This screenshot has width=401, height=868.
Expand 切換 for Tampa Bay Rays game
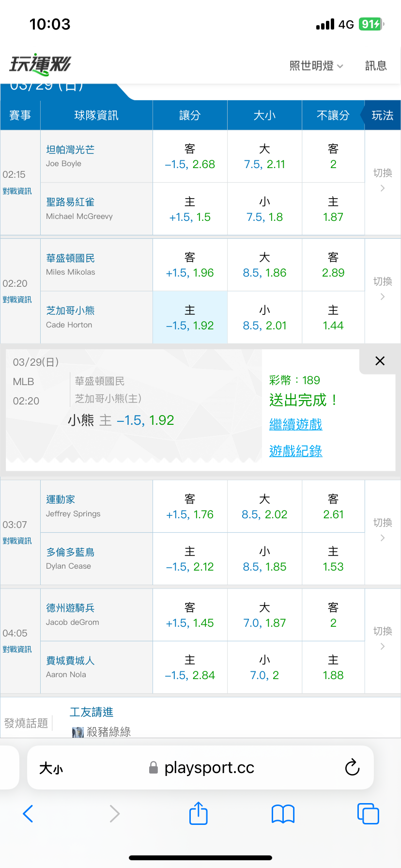click(382, 180)
